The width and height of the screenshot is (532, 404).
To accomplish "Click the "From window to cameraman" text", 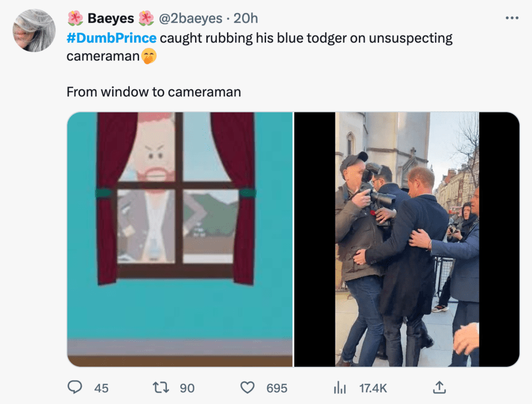I will pos(154,92).
